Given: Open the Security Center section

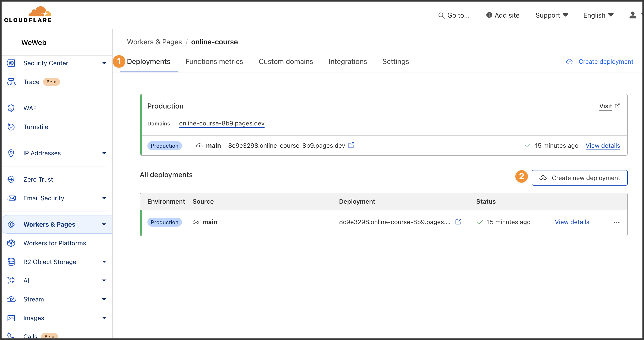Looking at the screenshot, I should coord(46,63).
